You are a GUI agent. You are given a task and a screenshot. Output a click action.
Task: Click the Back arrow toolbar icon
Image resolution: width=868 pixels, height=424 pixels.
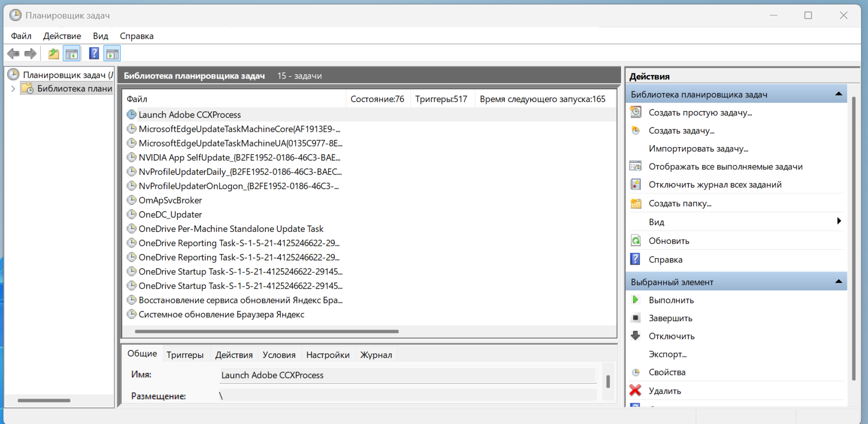pos(14,53)
